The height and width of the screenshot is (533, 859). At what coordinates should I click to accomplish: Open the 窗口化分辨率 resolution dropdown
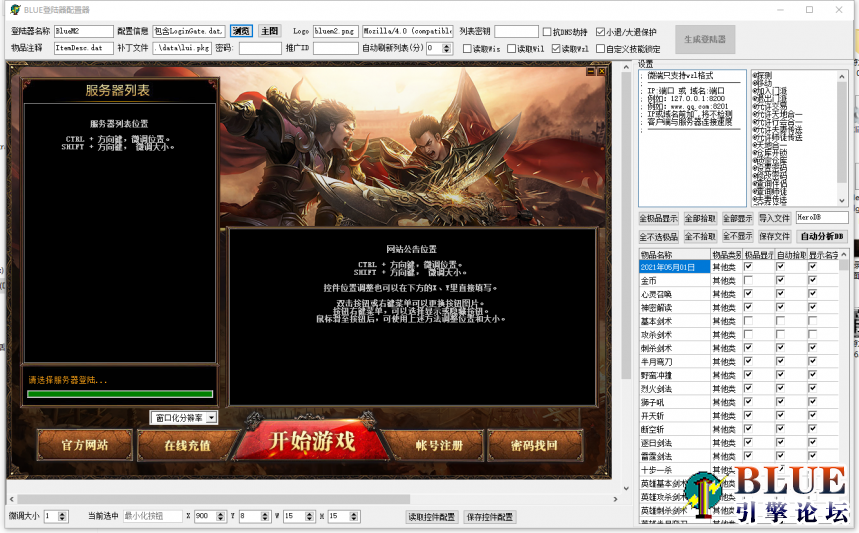[x=211, y=417]
